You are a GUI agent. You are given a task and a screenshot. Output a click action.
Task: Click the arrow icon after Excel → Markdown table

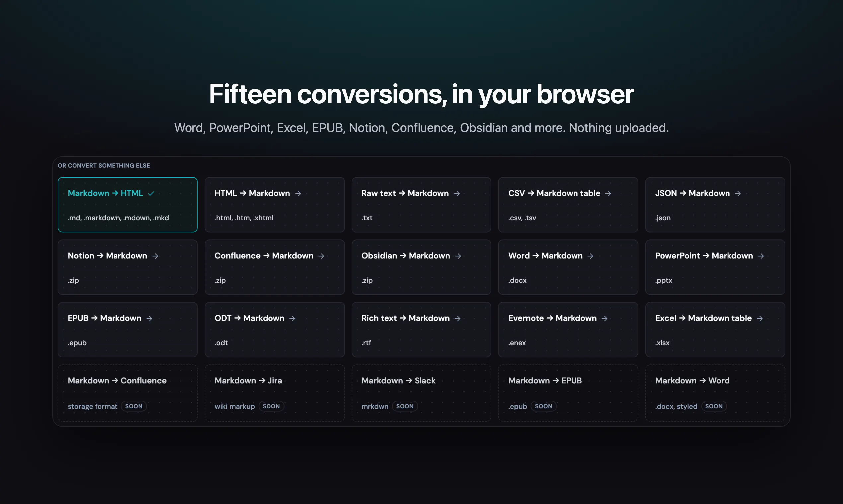760,318
